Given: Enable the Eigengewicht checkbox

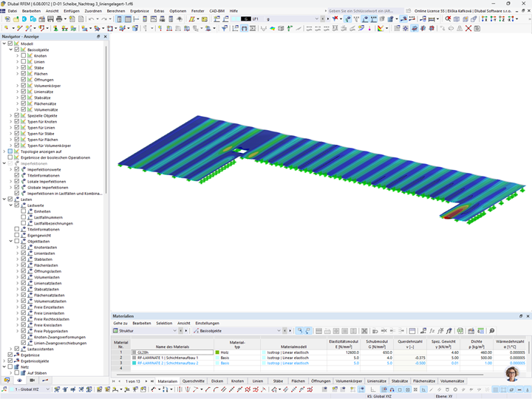Looking at the screenshot, I should coord(16,235).
